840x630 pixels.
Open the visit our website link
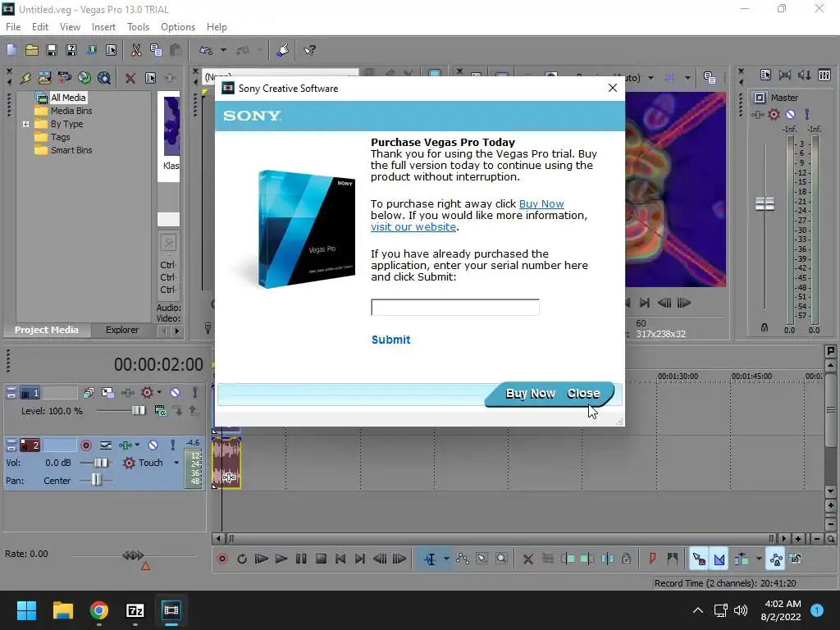click(413, 226)
